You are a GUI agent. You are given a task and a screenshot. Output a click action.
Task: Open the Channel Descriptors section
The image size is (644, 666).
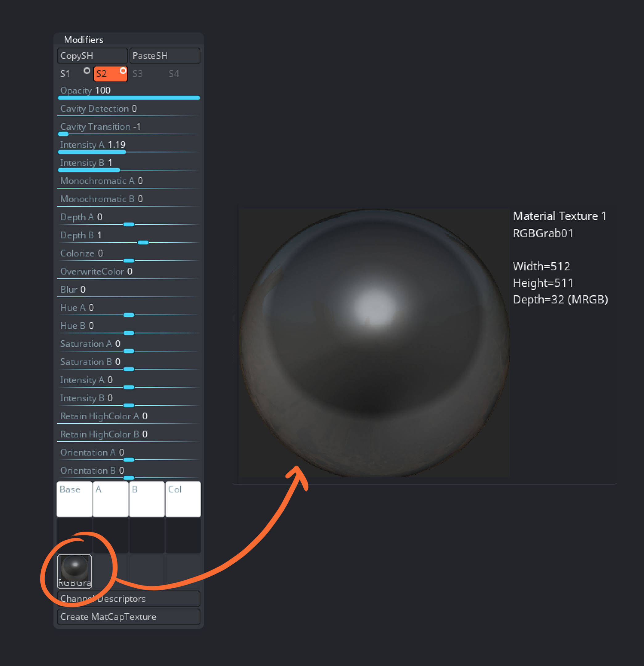(129, 598)
